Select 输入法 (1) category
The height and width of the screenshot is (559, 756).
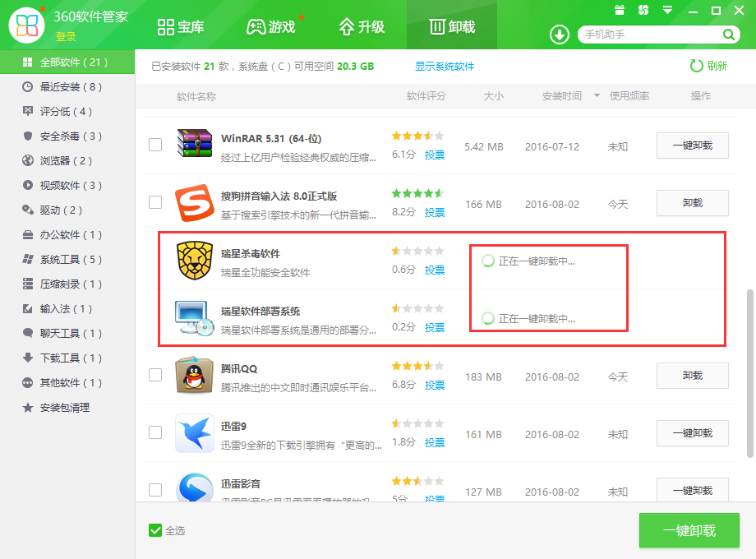click(x=67, y=308)
